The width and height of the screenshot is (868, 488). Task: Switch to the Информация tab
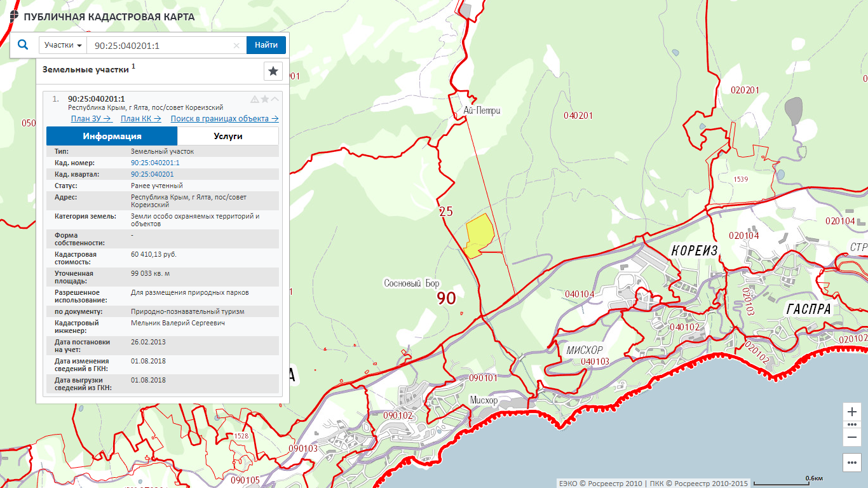(112, 136)
